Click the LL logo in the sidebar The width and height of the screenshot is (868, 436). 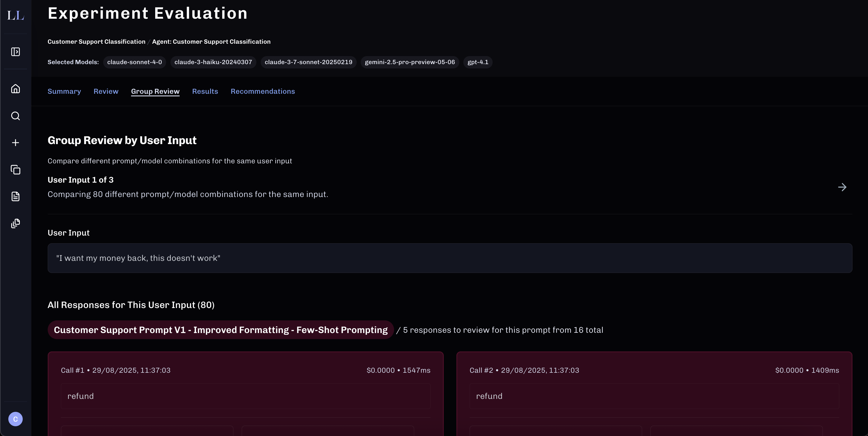coord(16,15)
